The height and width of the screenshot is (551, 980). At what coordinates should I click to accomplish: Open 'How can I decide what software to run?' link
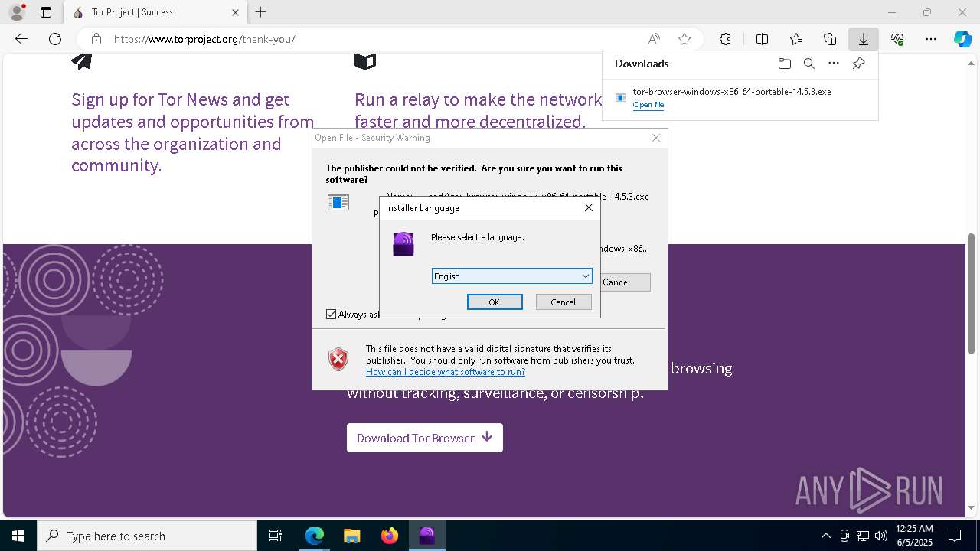pos(446,372)
